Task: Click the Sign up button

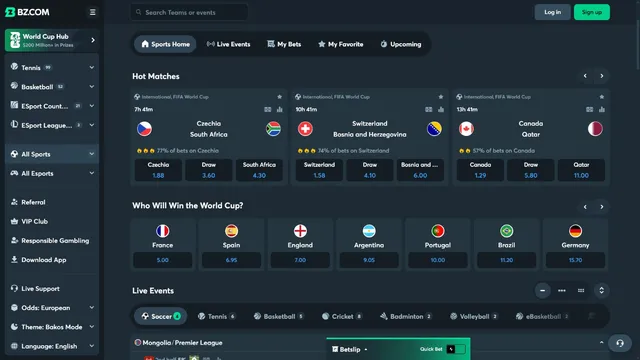Action: [592, 12]
